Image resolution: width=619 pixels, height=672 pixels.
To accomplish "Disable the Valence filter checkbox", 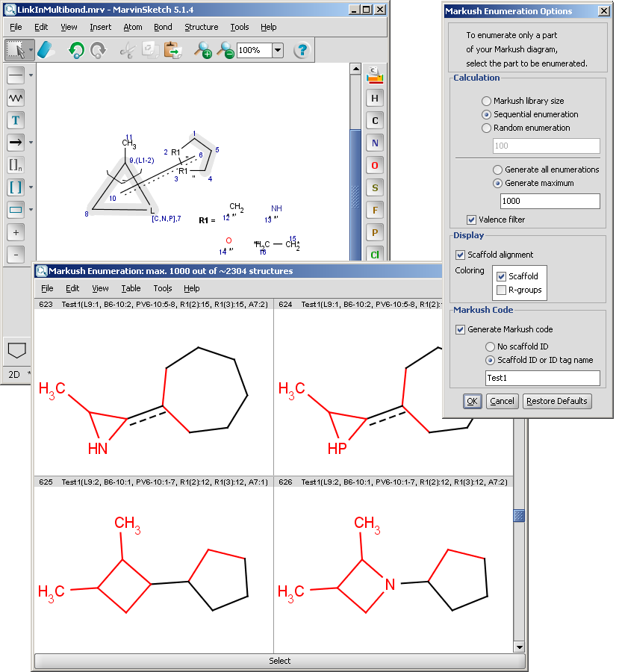I will point(472,220).
